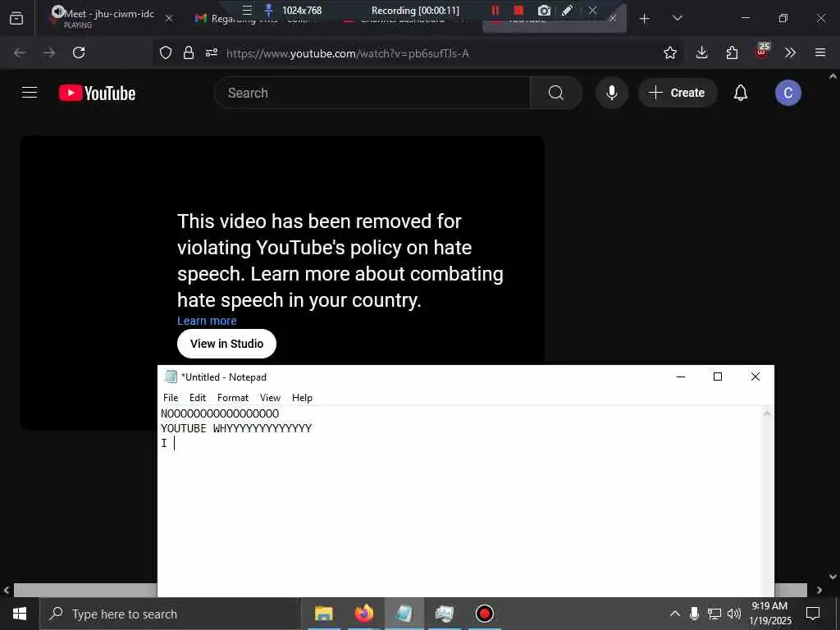Take a snapshot with the recorder camera icon

(544, 10)
